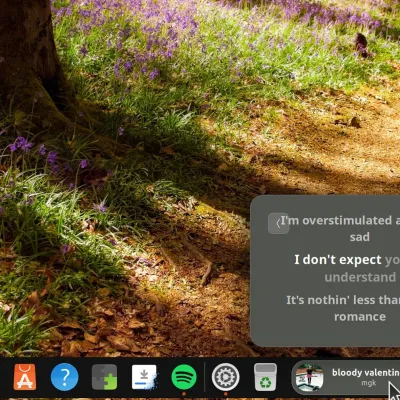Launch the Extensions puzzle-piece icon

tap(104, 377)
